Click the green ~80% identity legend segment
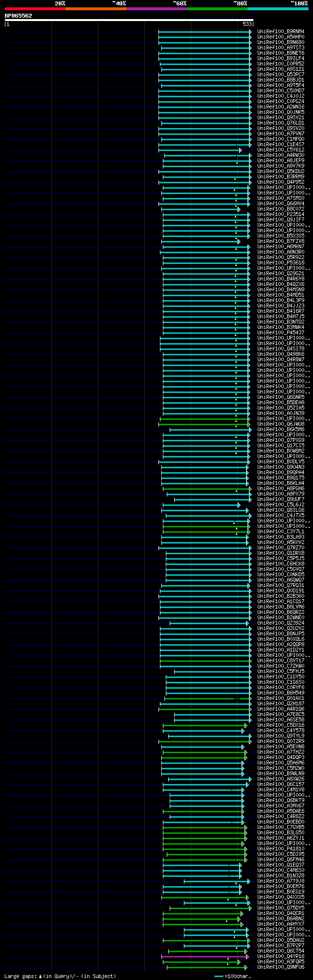Image resolution: width=313 pixels, height=980 pixels. pos(217,9)
